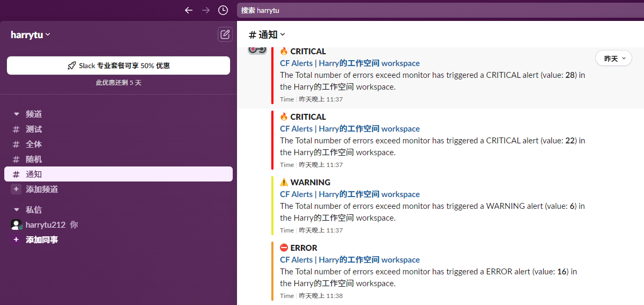Click the hash icon next to 测试
Screen dimensions: 644x305
click(16, 129)
